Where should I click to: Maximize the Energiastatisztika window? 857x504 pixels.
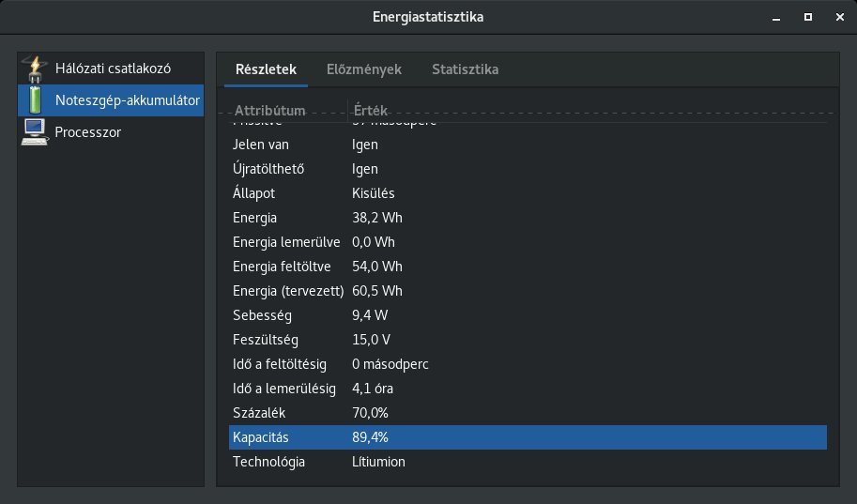click(x=807, y=17)
